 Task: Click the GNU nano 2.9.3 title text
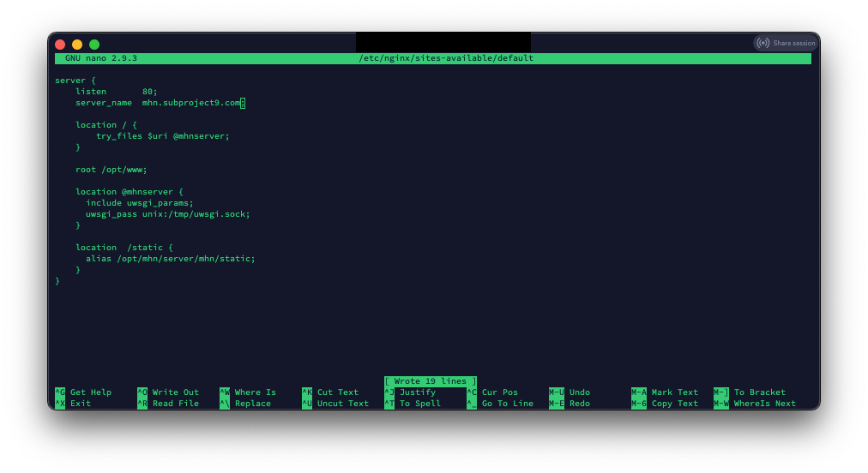click(x=100, y=58)
